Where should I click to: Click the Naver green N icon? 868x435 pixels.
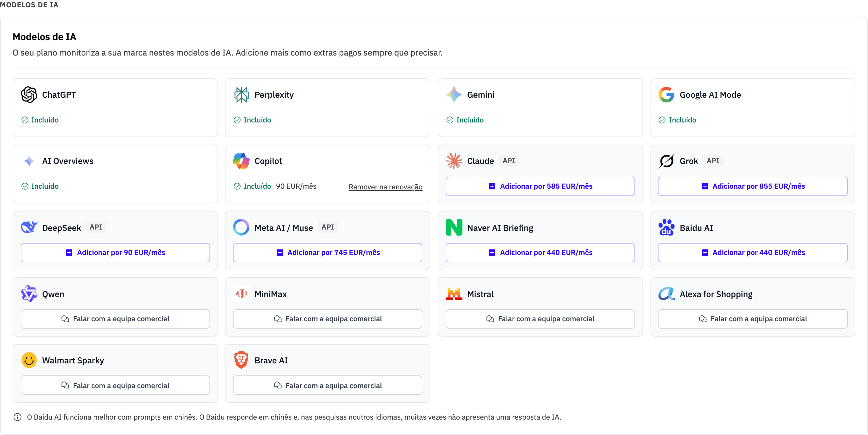click(x=454, y=228)
